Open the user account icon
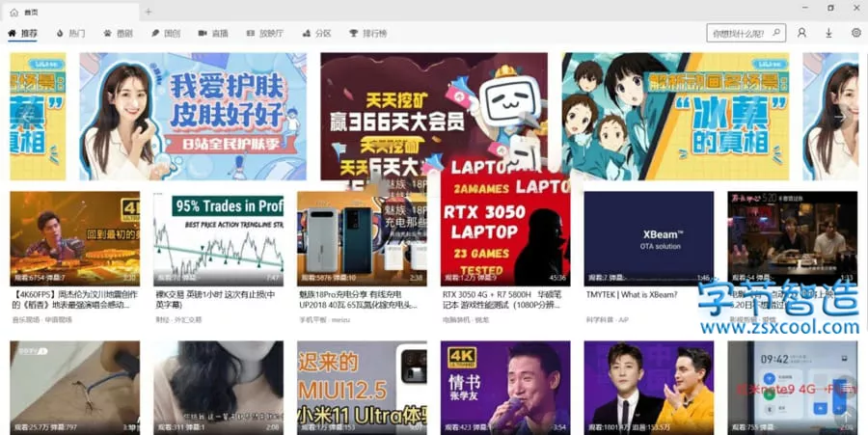Screen dimensions: 868x435 (x=801, y=33)
